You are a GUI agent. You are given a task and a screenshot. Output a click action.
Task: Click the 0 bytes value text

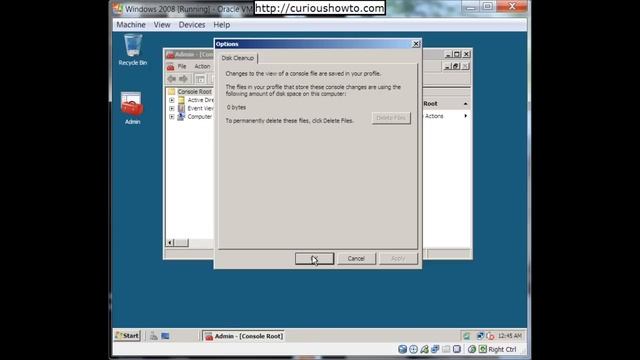pos(236,107)
